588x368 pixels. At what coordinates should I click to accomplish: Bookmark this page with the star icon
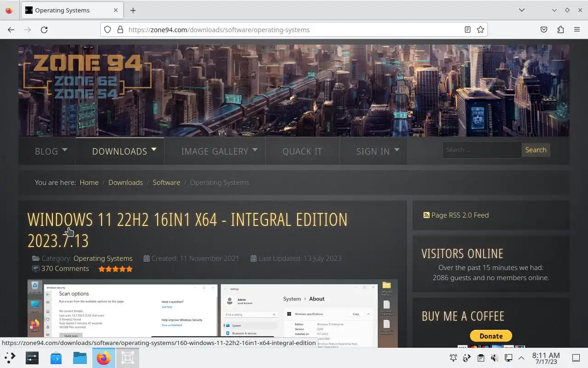481,29
